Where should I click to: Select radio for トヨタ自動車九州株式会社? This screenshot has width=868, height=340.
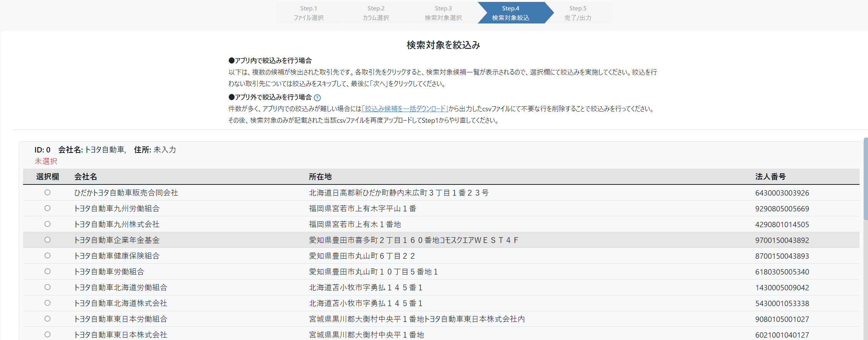[x=47, y=224]
